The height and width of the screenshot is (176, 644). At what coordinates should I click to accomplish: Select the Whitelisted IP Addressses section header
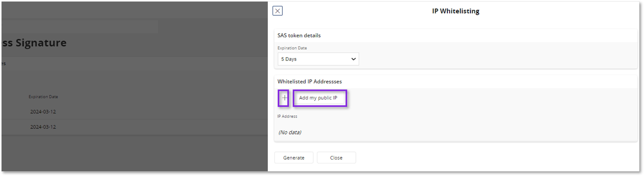pyautogui.click(x=310, y=81)
